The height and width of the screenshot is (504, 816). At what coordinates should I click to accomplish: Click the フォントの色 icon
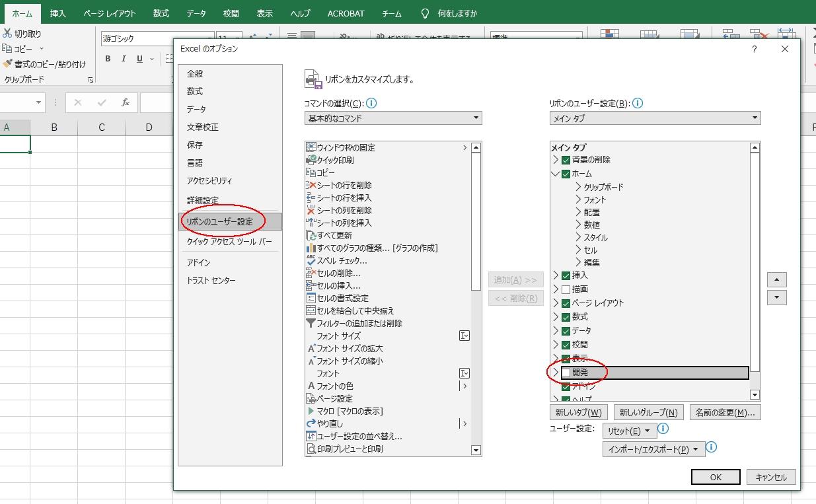pyautogui.click(x=311, y=386)
